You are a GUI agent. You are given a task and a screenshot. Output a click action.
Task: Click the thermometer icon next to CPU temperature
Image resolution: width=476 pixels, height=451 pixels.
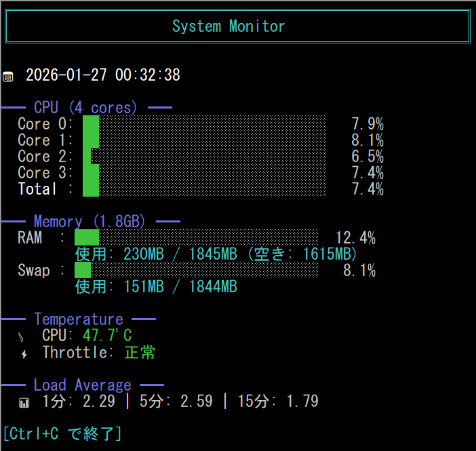pos(20,337)
